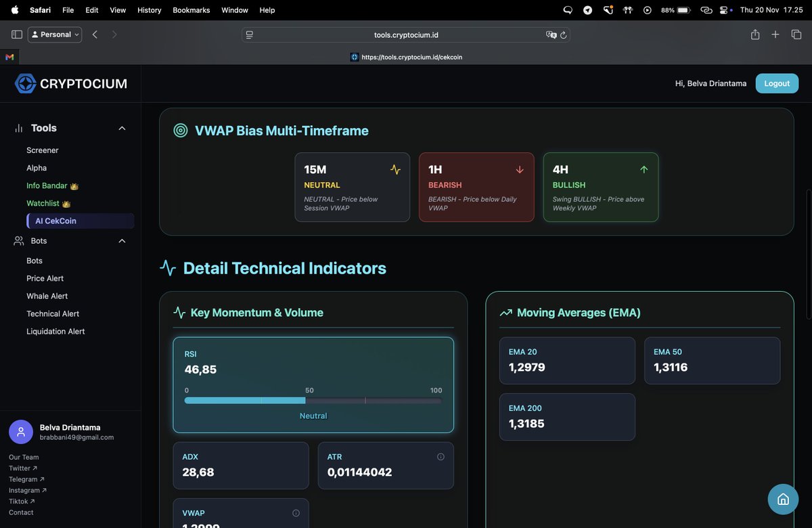Click the Cryptocium logo icon
Viewport: 812px width, 528px height.
point(26,83)
